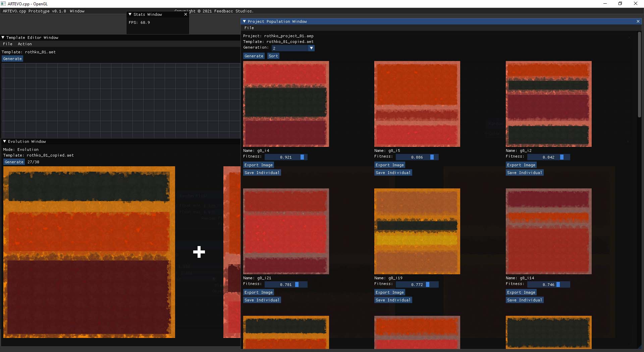Collapse the Project Population Window

244,21
